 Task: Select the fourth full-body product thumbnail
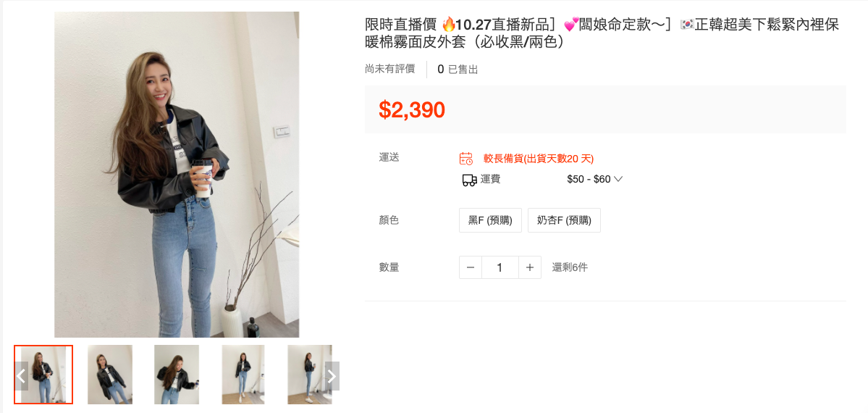pos(243,375)
